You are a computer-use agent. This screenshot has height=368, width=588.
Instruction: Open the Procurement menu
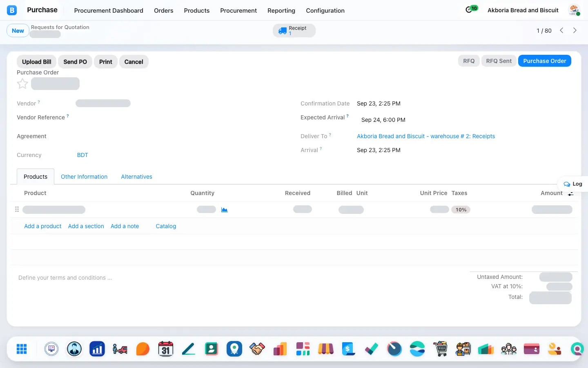238,11
